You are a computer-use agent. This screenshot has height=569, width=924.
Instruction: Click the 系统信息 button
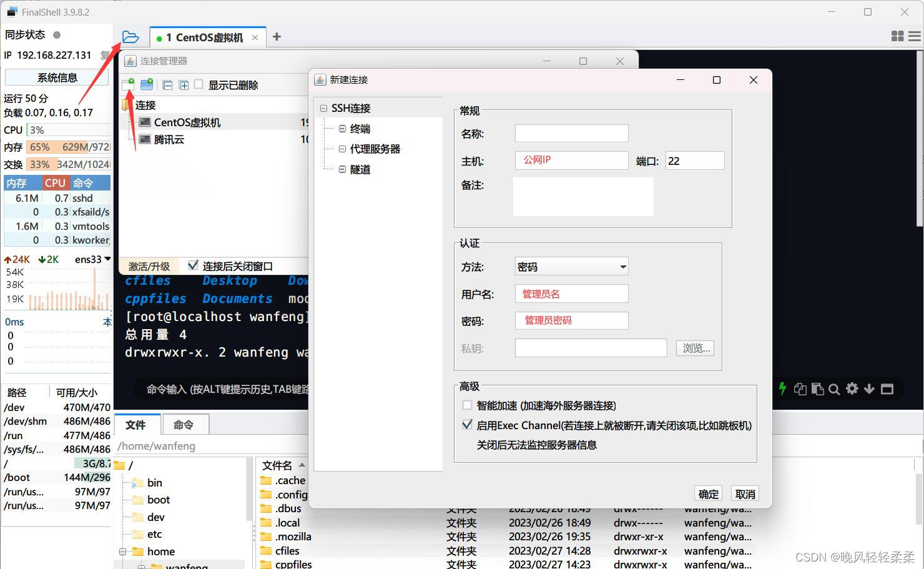(x=57, y=77)
